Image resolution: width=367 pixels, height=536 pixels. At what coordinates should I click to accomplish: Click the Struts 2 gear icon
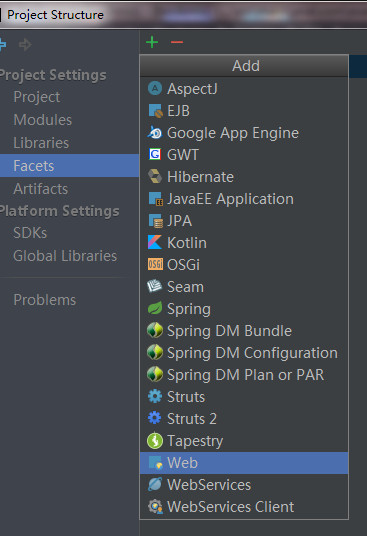pos(155,418)
